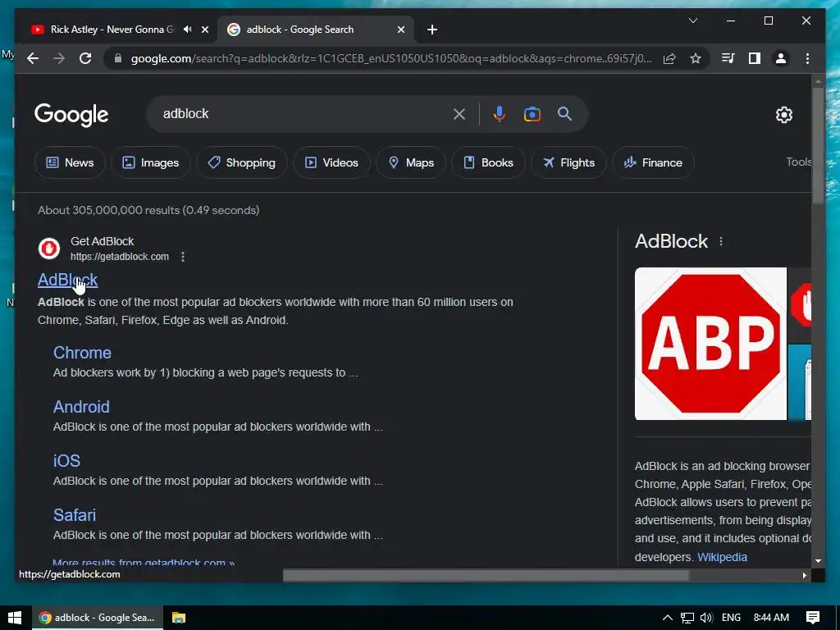Open the Windows notification center
The width and height of the screenshot is (840, 630).
813,618
